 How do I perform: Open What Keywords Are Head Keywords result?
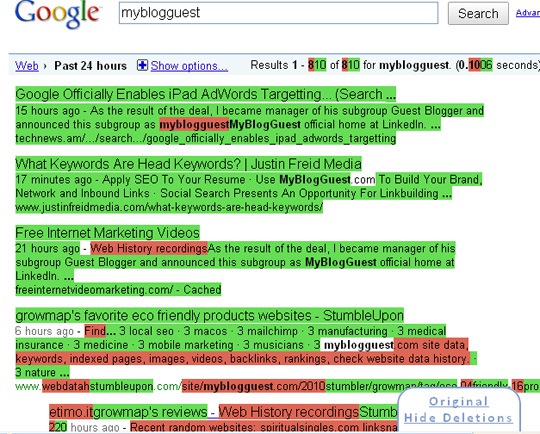188,164
